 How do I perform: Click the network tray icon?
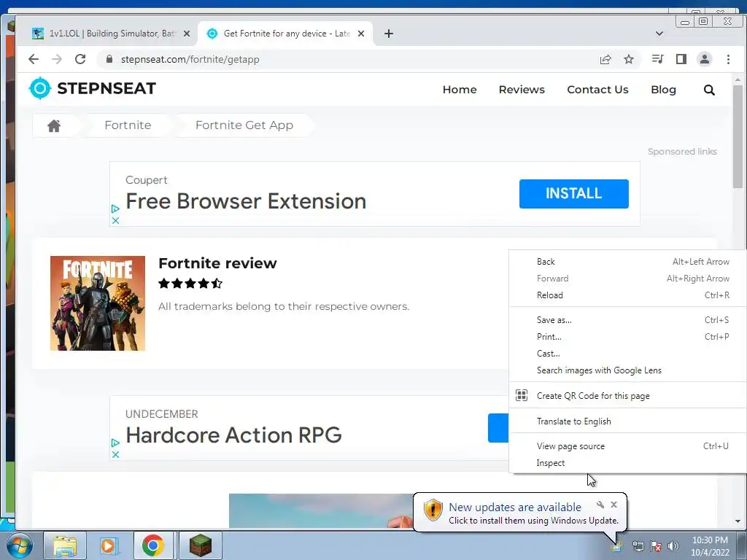(x=638, y=546)
